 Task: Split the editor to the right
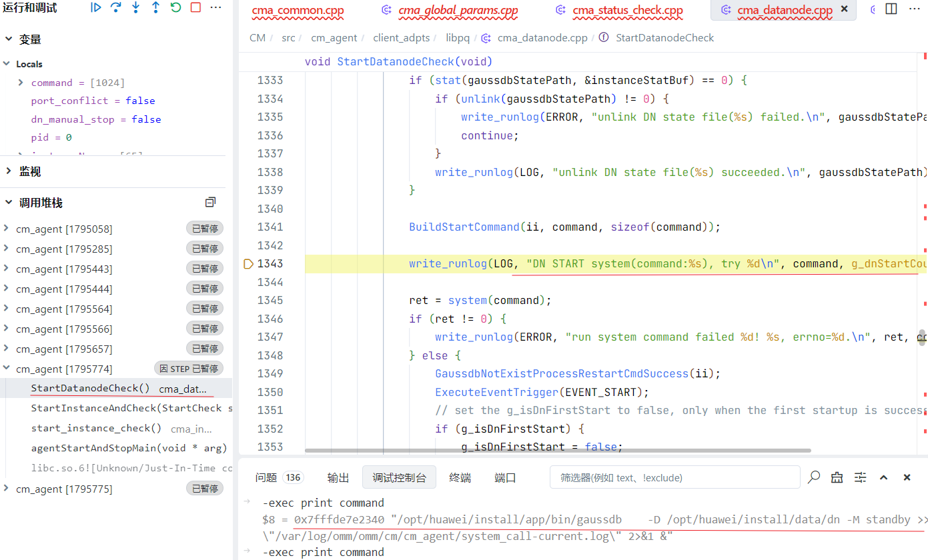[x=891, y=9]
